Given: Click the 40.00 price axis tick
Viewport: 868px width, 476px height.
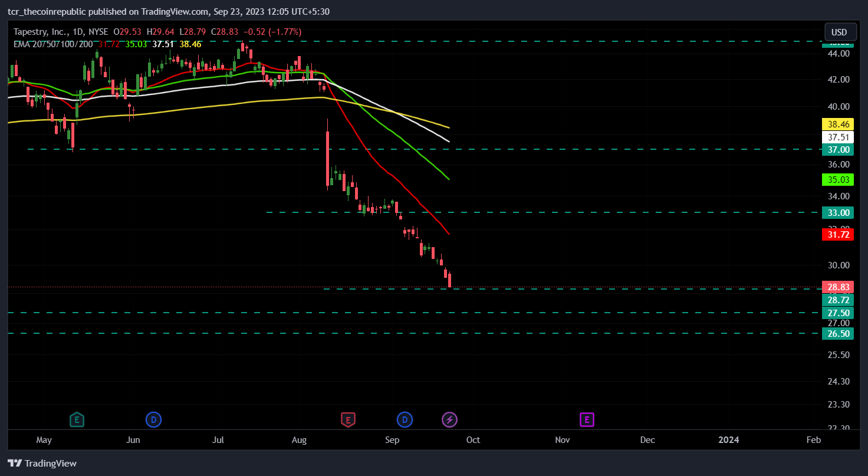Looking at the screenshot, I should coord(839,106).
